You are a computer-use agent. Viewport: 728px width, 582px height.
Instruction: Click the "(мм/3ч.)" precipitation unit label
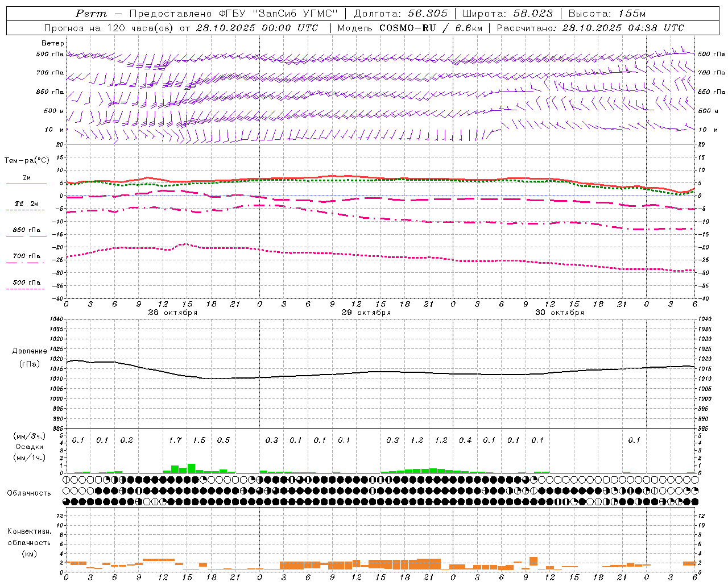pos(30,436)
